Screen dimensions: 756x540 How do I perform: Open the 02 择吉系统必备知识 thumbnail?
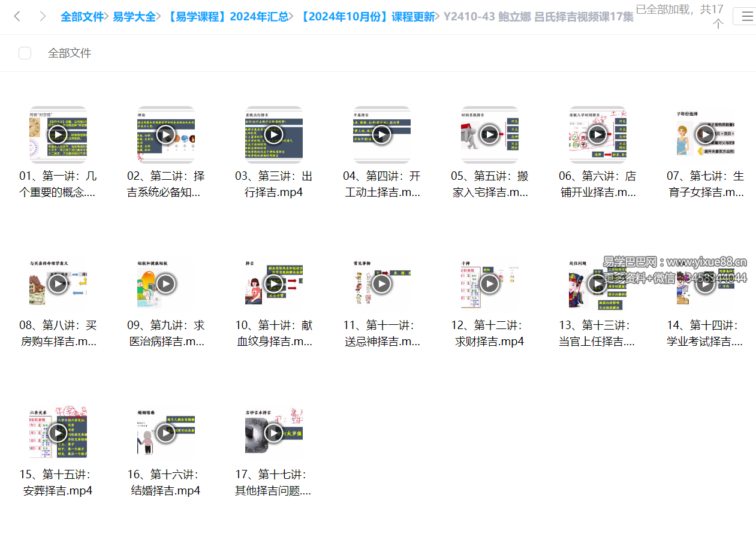(165, 135)
